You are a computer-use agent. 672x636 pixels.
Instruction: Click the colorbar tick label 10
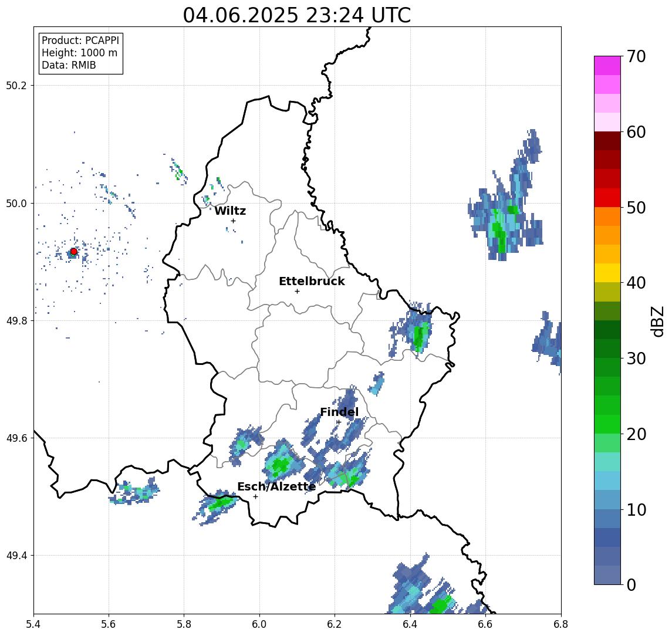click(636, 509)
